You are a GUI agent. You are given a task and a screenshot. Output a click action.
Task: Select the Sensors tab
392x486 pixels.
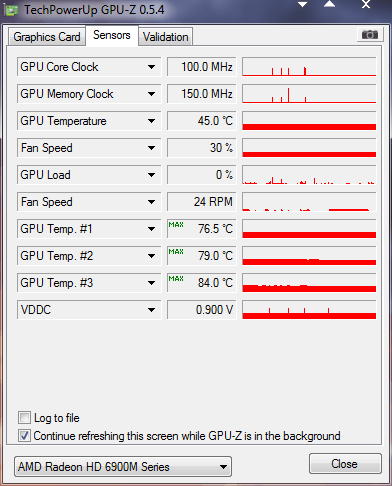[x=112, y=35]
